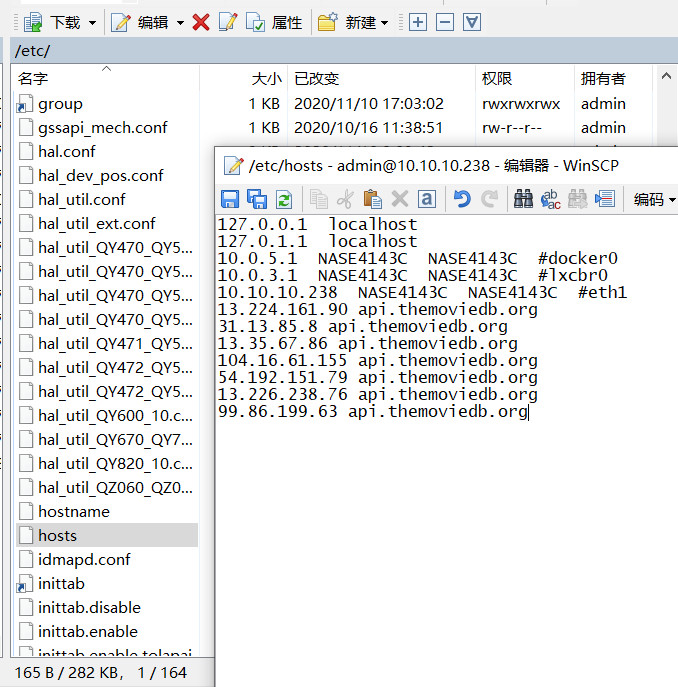678x687 pixels.
Task: Click the /etc/ path bar
Action: coord(344,50)
